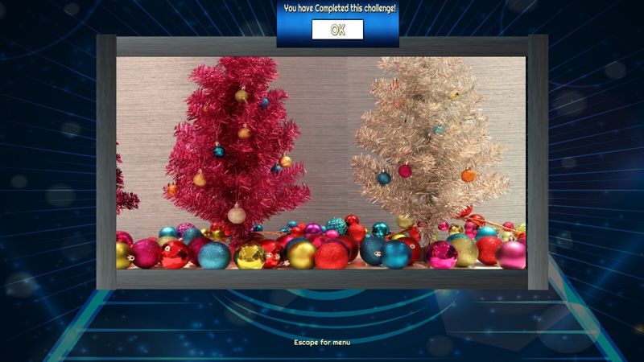Click the 'You have Completed this challenge!' message

point(340,8)
